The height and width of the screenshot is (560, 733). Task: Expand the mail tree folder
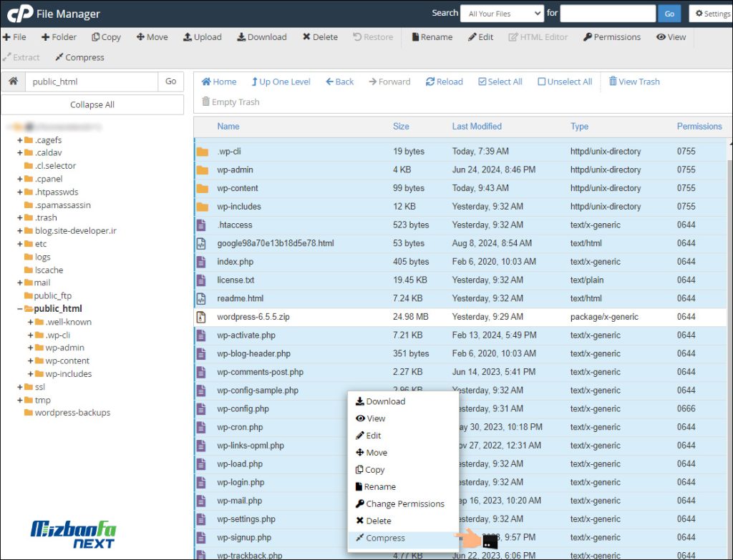[20, 283]
